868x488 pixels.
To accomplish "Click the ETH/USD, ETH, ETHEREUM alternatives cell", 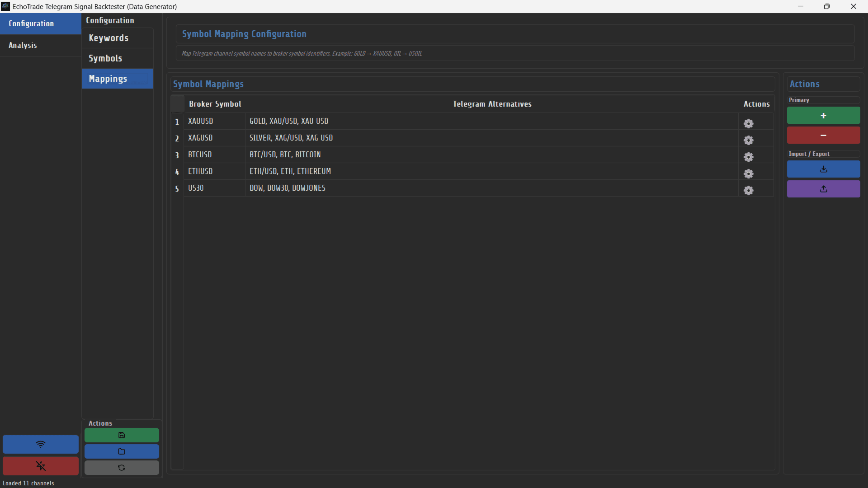I will click(492, 171).
